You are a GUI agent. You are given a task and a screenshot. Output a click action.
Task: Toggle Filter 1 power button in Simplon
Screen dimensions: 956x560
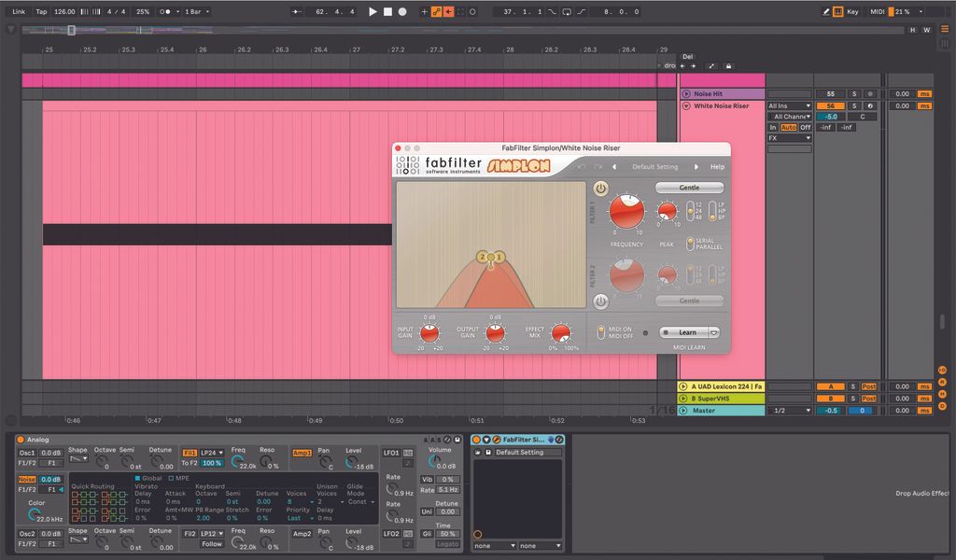click(x=600, y=189)
